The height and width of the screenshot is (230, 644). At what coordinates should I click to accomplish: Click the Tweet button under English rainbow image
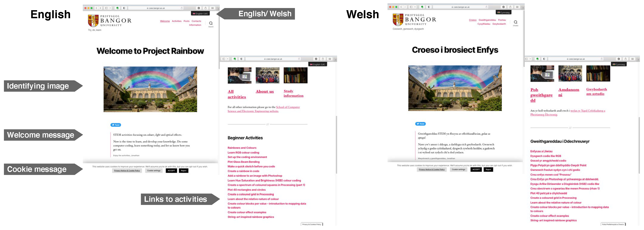116,125
